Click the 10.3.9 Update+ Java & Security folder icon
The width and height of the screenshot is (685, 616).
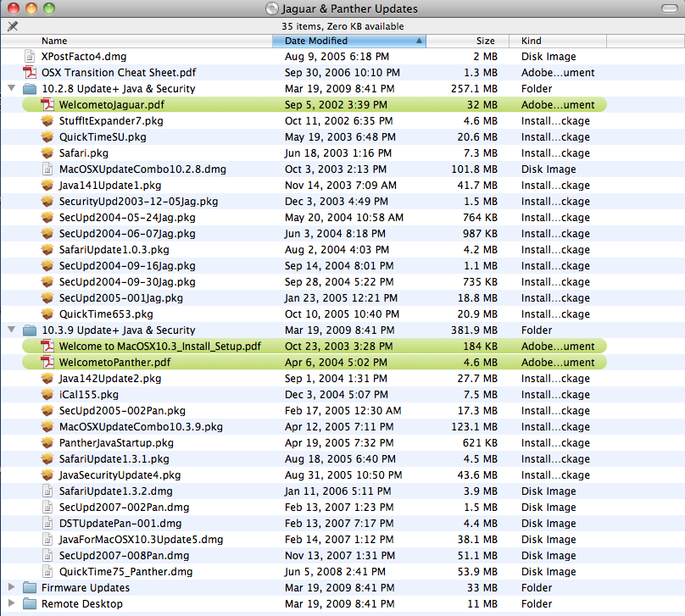pyautogui.click(x=30, y=330)
